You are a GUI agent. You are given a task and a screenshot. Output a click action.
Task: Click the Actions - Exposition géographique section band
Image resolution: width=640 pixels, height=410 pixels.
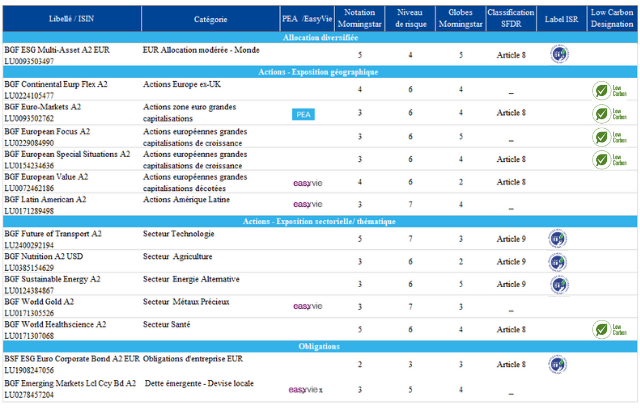320,72
